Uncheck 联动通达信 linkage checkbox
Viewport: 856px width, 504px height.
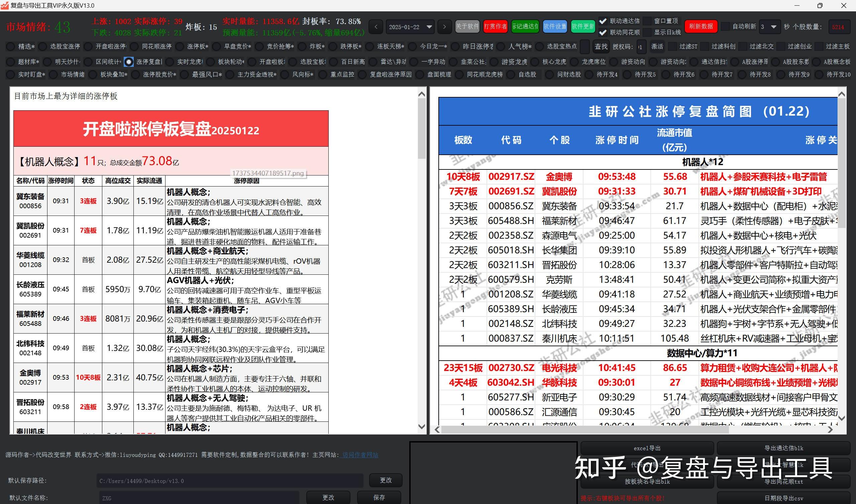click(x=603, y=21)
